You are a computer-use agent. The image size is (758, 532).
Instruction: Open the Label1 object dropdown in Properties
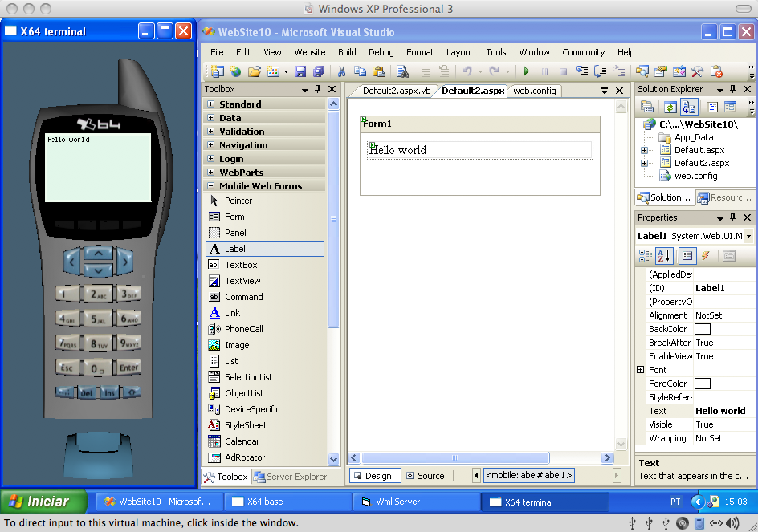(749, 236)
